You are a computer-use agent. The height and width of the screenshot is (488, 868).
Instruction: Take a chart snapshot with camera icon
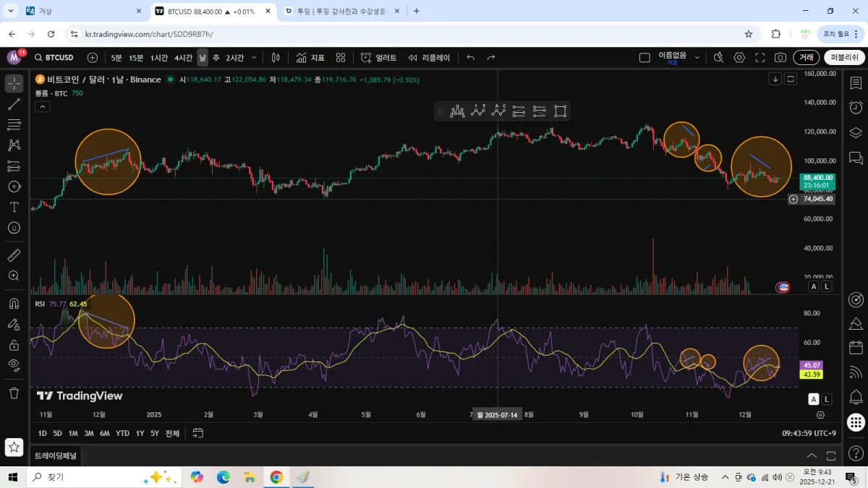pyautogui.click(x=780, y=58)
